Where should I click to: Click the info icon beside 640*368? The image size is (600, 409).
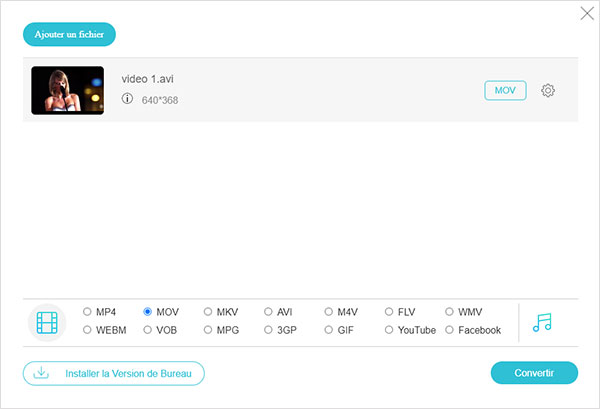(x=127, y=99)
